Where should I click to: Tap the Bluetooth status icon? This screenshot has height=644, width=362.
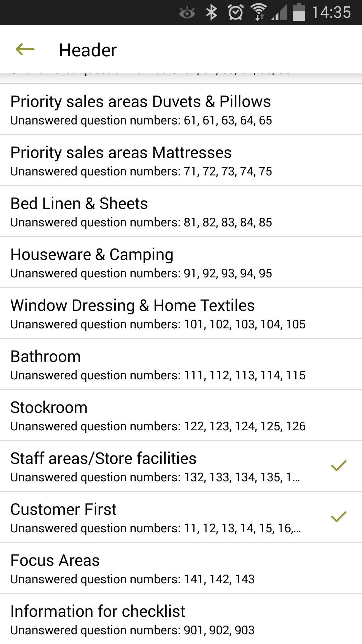pyautogui.click(x=212, y=13)
